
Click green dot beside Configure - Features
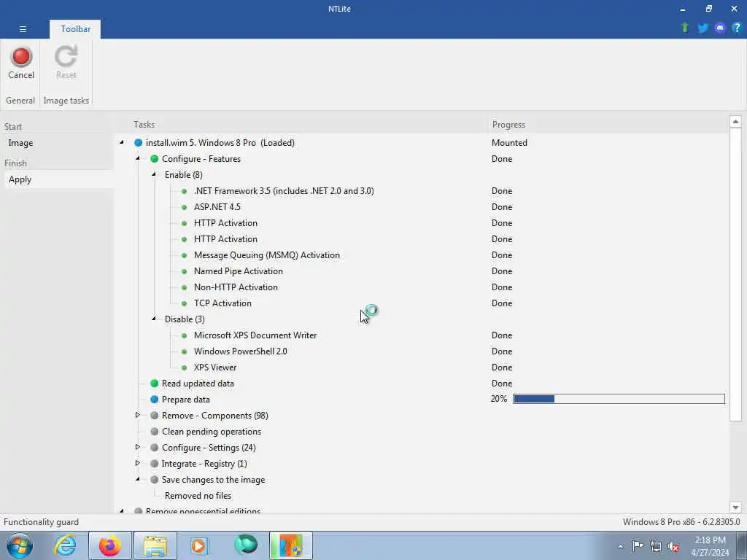pyautogui.click(x=154, y=158)
